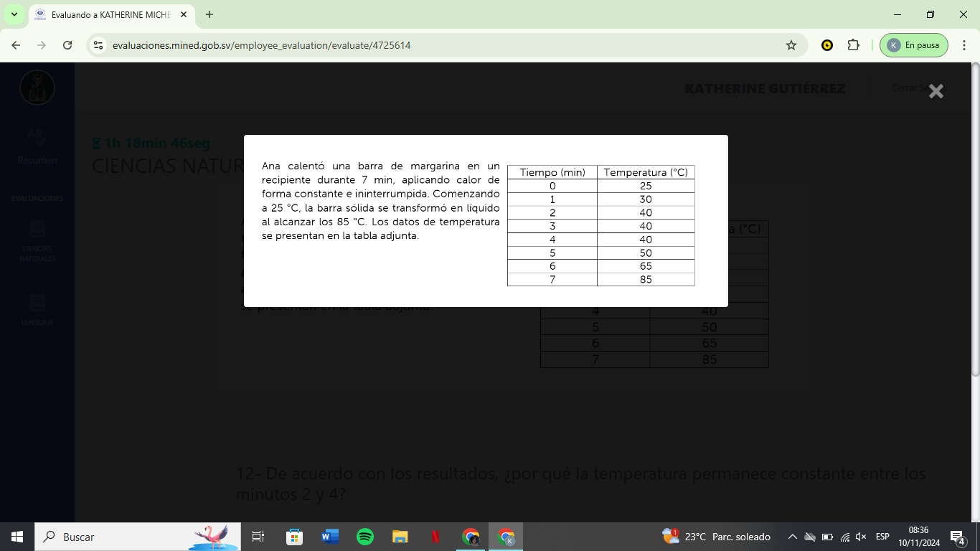The height and width of the screenshot is (551, 980).
Task: Expand the tab search dropdown arrow
Action: pos(14,14)
